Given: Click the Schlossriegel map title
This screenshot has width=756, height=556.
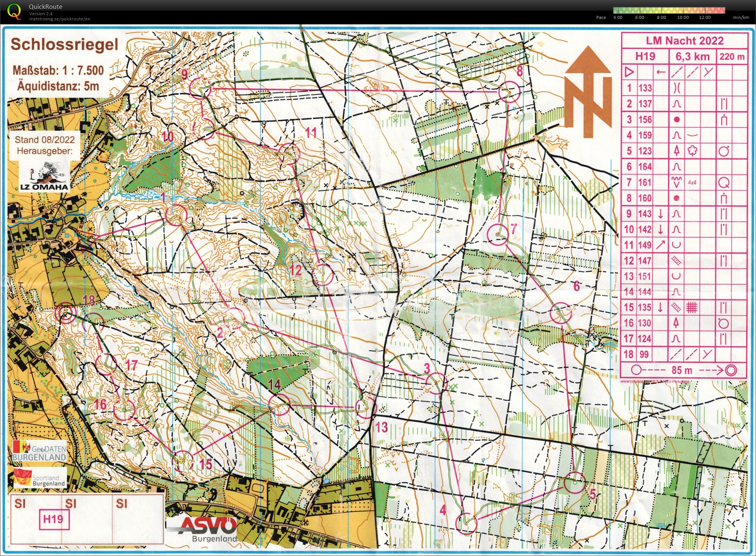Looking at the screenshot, I should point(64,44).
